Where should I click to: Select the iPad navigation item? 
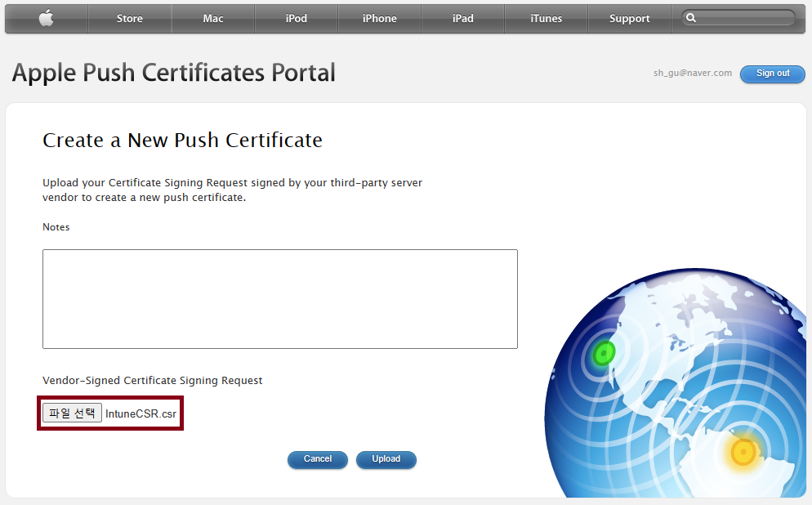463,19
